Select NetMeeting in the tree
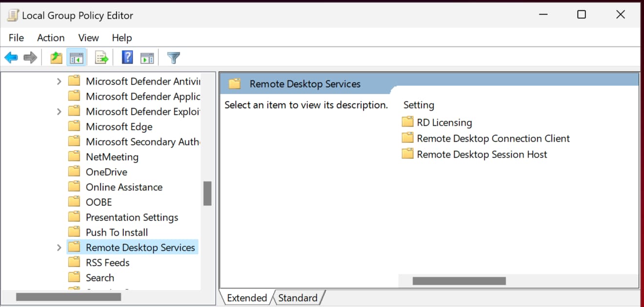The image size is (644, 307). click(112, 157)
